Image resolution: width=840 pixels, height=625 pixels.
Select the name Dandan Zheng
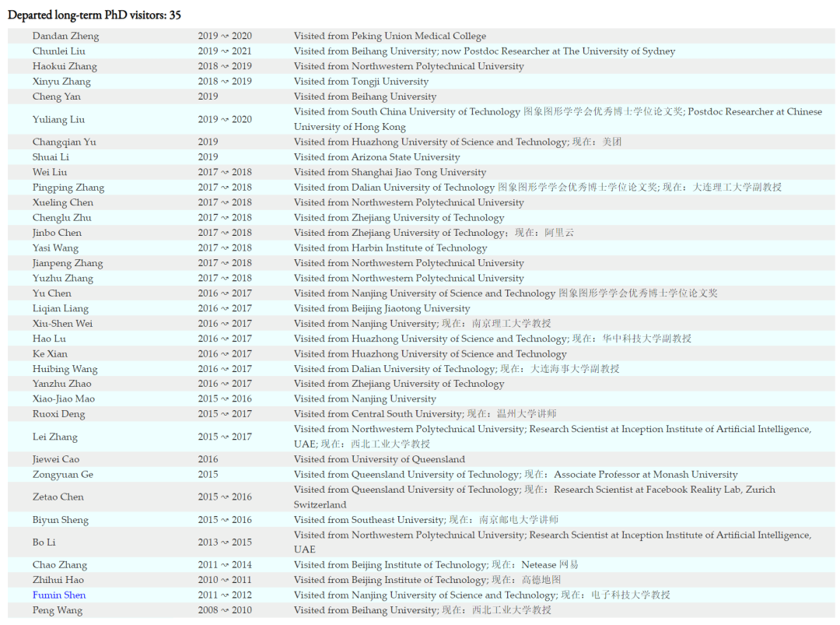click(65, 36)
